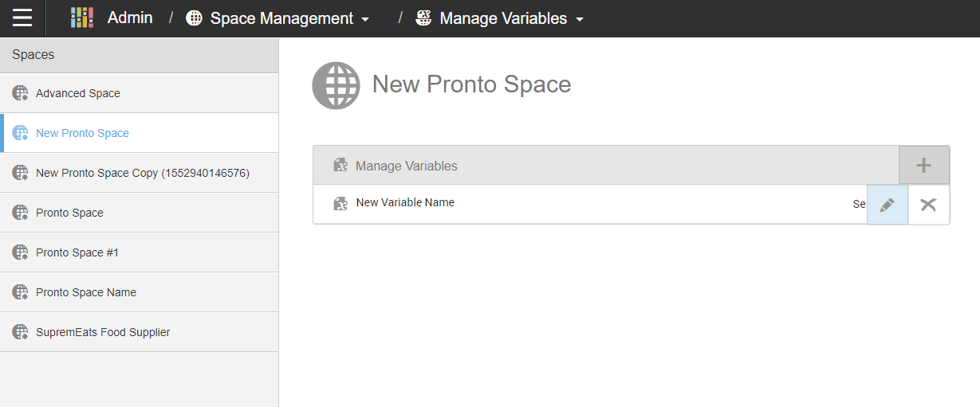Click the New Variable Name row icon

point(340,204)
